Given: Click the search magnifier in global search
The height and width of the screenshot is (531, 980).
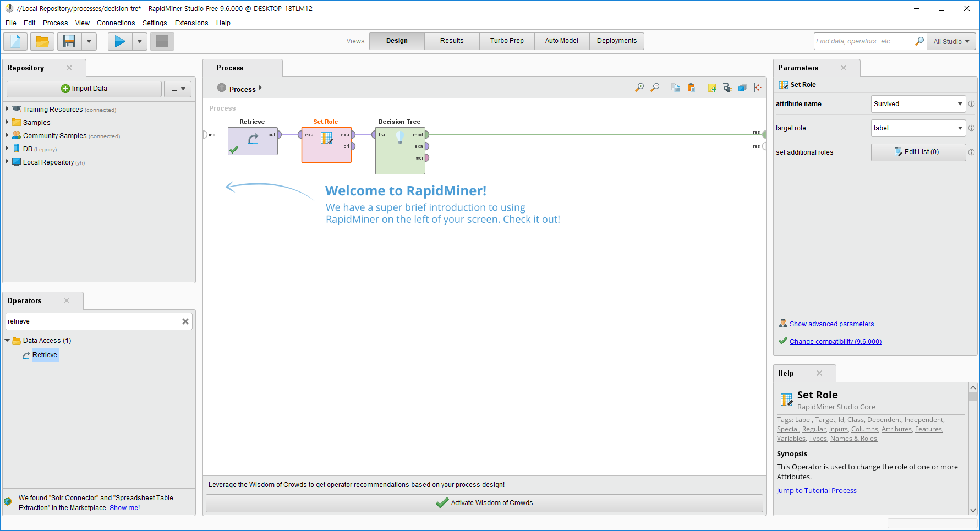Looking at the screenshot, I should pyautogui.click(x=919, y=41).
